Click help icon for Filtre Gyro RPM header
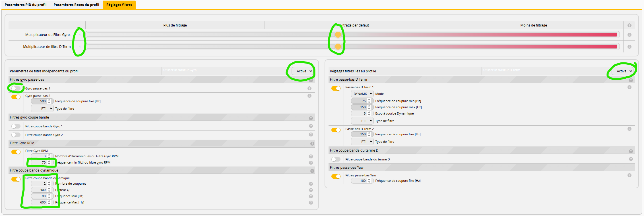The image size is (644, 216). 312,144
